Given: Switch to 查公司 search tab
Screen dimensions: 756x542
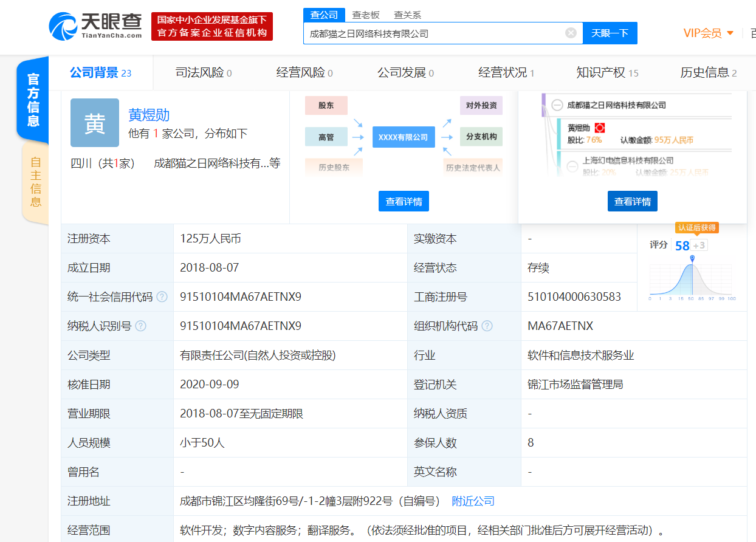Looking at the screenshot, I should point(324,15).
